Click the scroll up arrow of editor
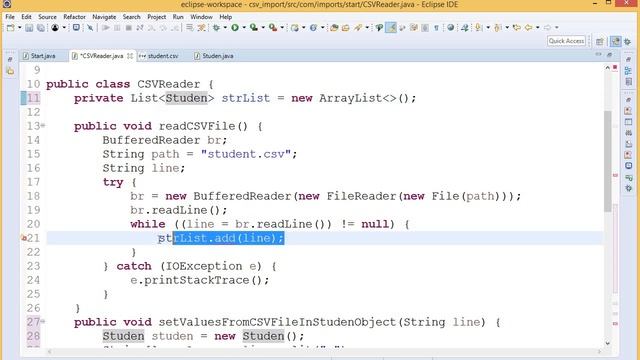Viewport: 640px width, 360px height. [x=607, y=68]
